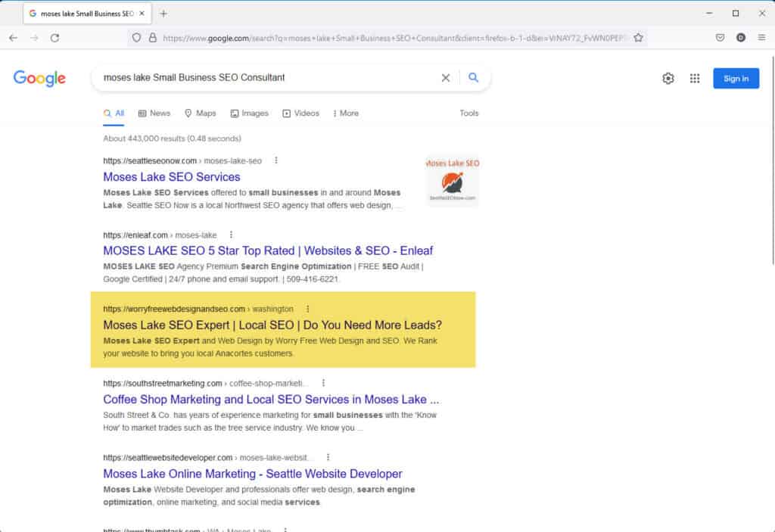Open Coffee Shop Marketing and Local SEO result
The image size is (775, 532).
pyautogui.click(x=271, y=399)
